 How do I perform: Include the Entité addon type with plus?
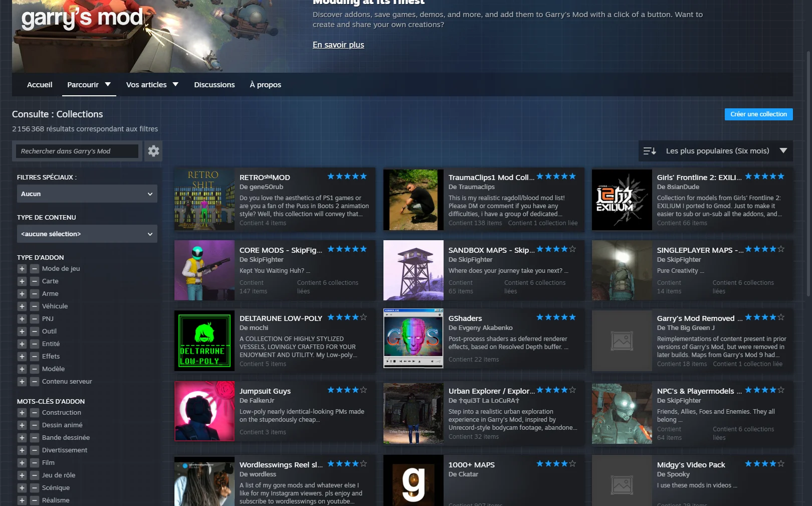(22, 344)
